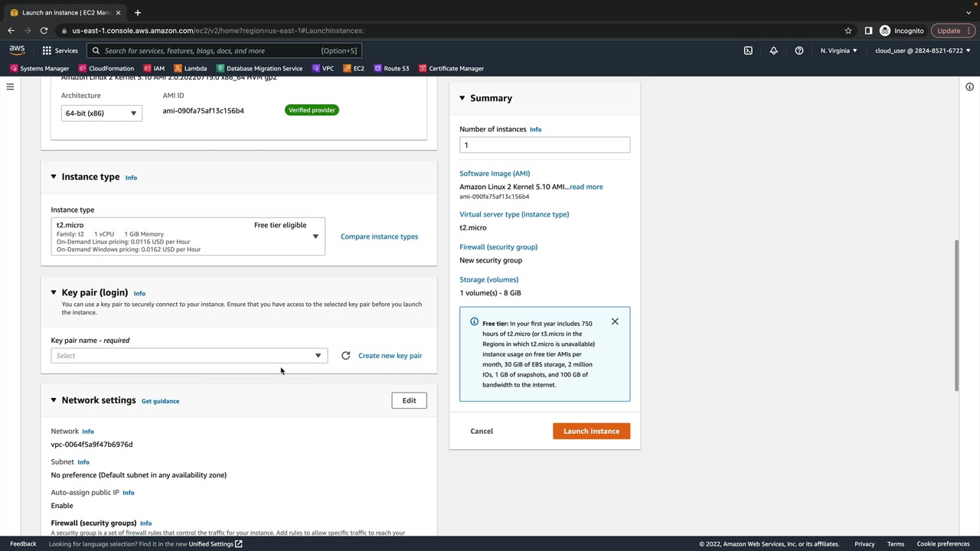Click Cancel in the Summary panel

pos(482,431)
